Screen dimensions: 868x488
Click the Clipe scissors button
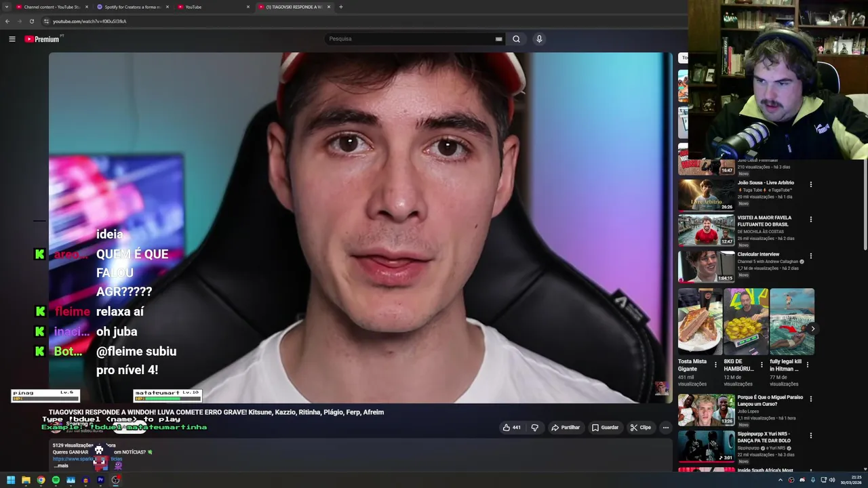640,428
